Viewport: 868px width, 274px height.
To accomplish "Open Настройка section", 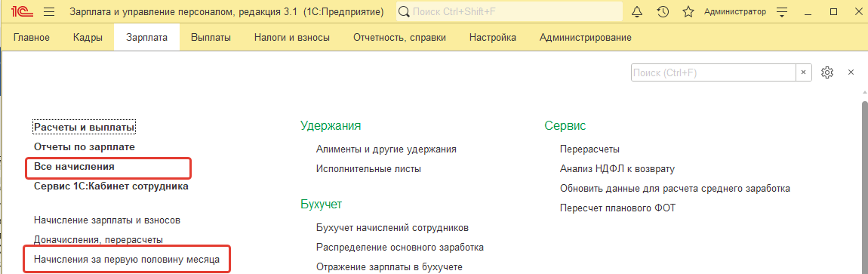I will [493, 38].
